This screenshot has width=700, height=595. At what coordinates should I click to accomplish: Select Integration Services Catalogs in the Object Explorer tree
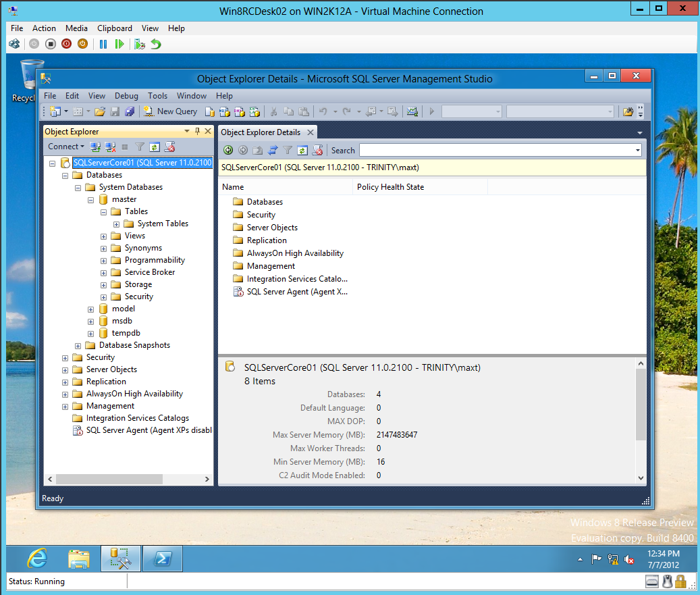coord(138,418)
